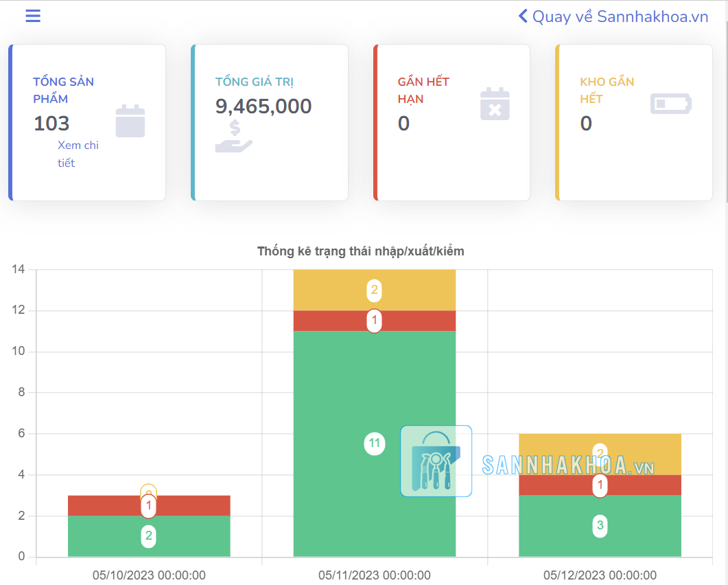This screenshot has width=728, height=585.
Task: Open the hamburger menu icon
Action: click(33, 16)
